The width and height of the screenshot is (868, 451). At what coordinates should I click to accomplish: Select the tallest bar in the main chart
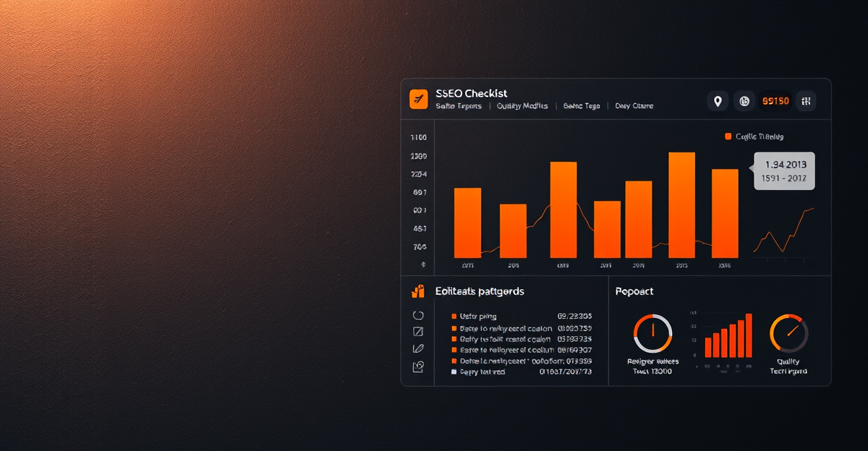tap(681, 205)
